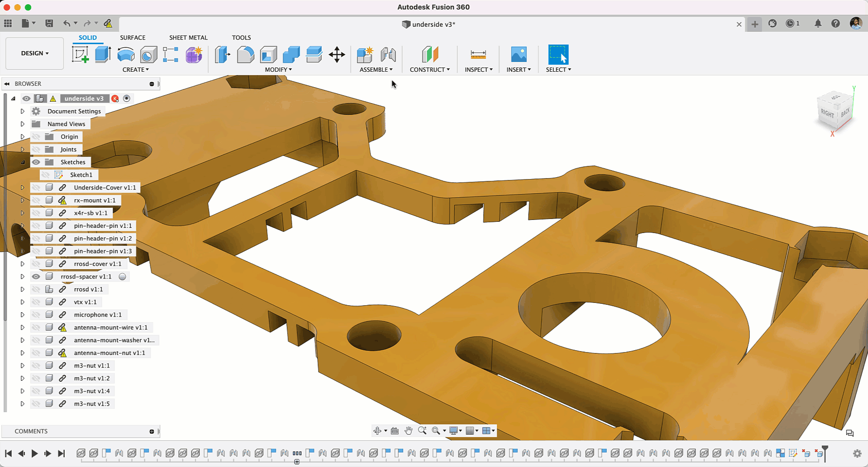Click the Insert image icon
This screenshot has height=467, width=868.
(518, 54)
